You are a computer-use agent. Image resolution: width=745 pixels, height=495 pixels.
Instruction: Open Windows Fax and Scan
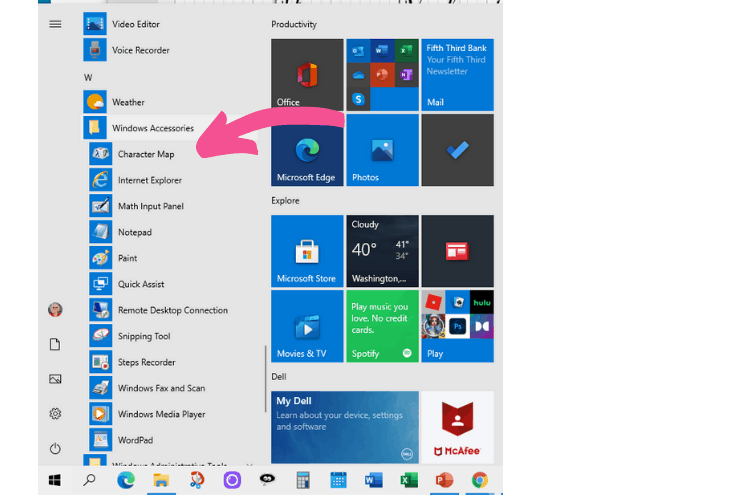(x=171, y=388)
